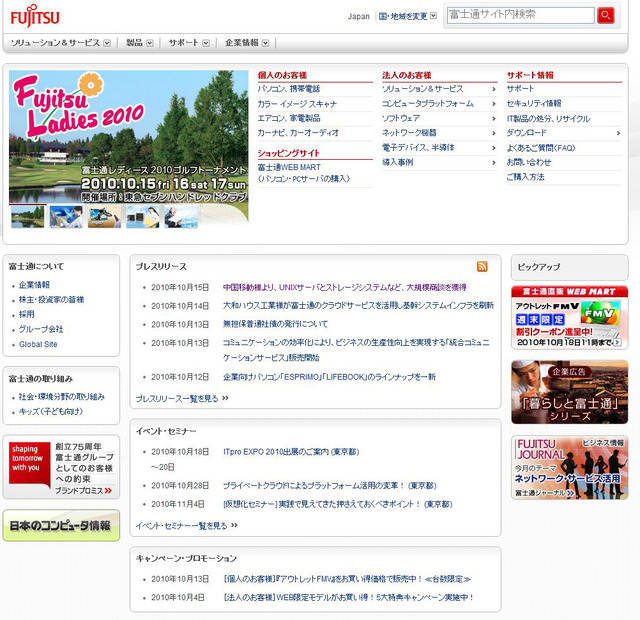The height and width of the screenshot is (620, 640).
Task: Select the first golf course banner thumbnail
Action: click(x=28, y=216)
